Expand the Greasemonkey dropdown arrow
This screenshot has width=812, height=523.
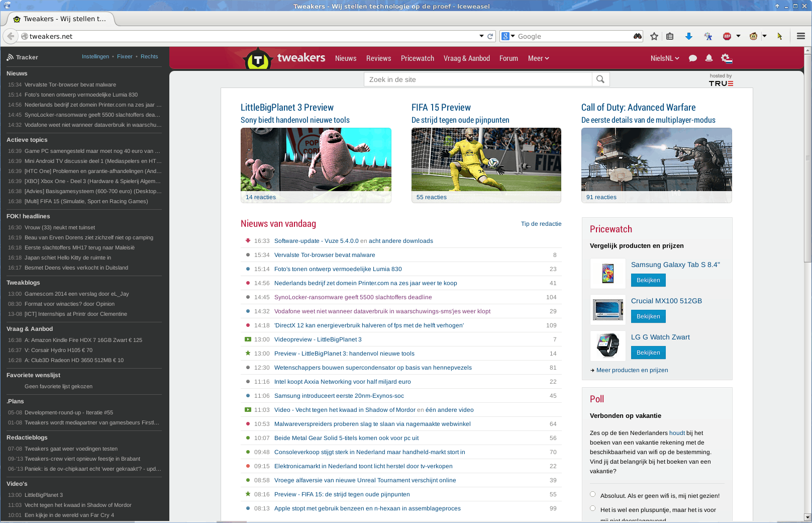(x=764, y=36)
